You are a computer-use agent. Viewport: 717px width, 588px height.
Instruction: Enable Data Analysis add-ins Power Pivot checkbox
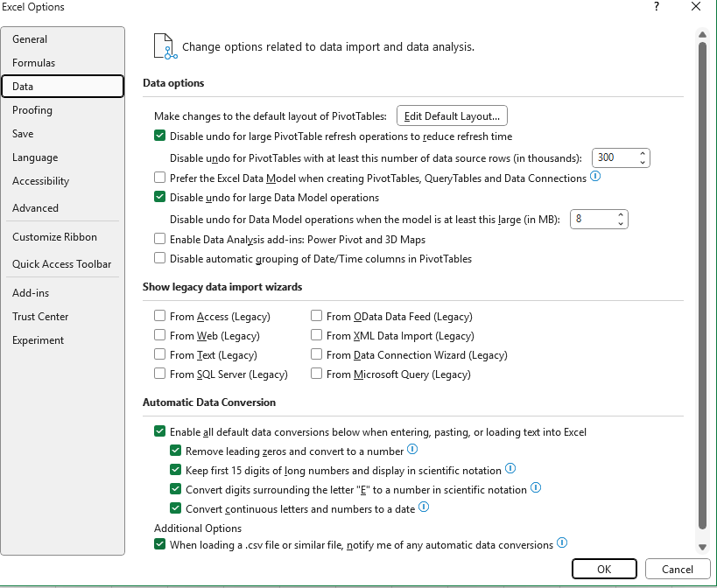tap(159, 239)
